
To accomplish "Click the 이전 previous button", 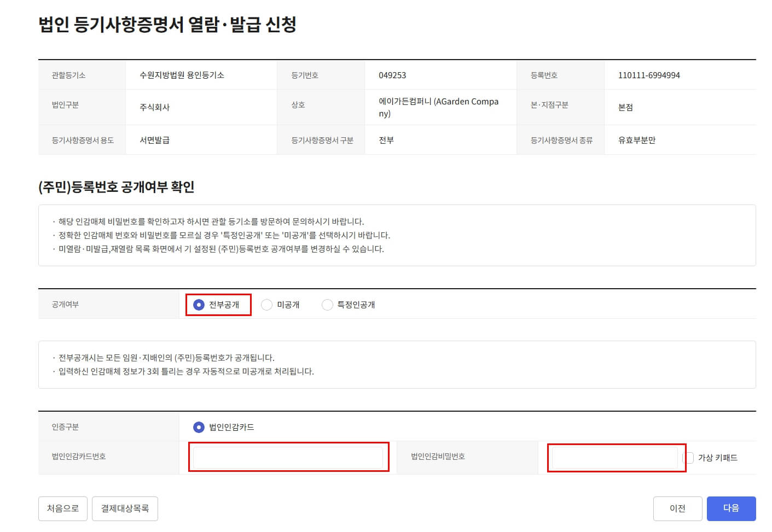I will pyautogui.click(x=678, y=508).
